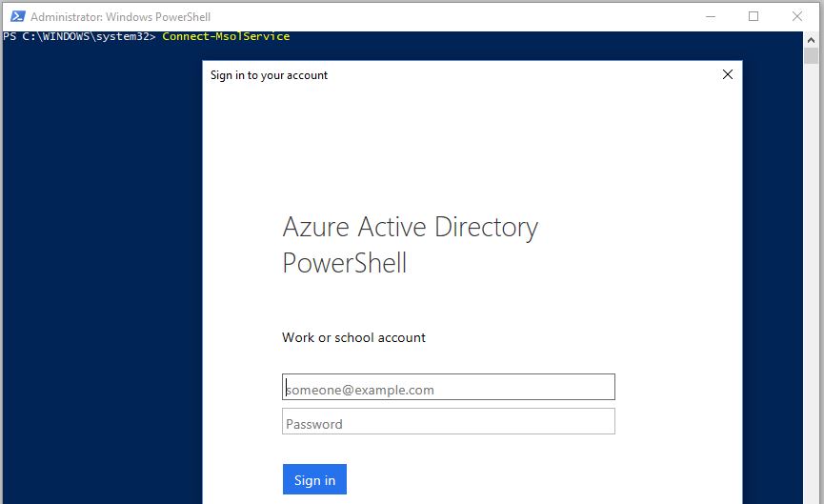Click the 'Azure Active Directory PowerShell' heading
The width and height of the screenshot is (824, 504).
click(410, 245)
